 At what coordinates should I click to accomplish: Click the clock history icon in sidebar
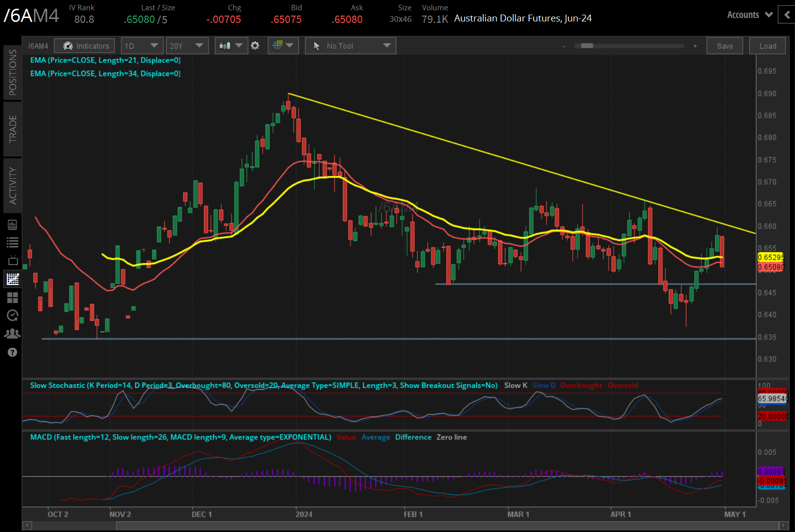12,315
